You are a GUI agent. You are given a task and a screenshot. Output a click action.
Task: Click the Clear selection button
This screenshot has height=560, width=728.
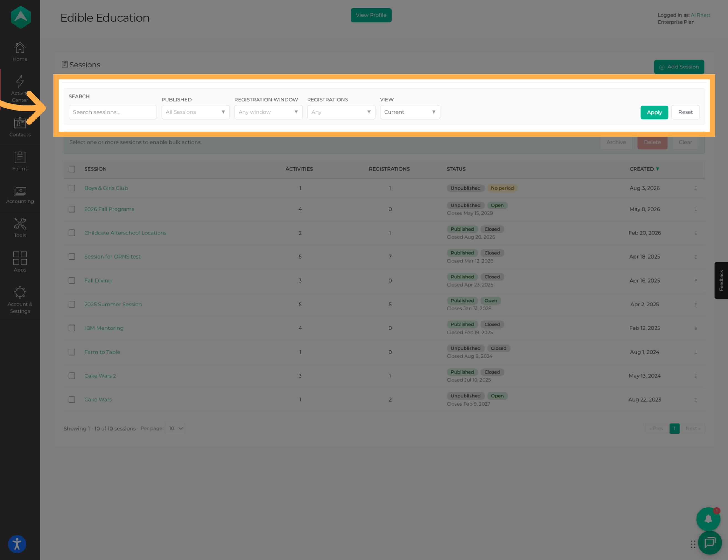coord(685,142)
